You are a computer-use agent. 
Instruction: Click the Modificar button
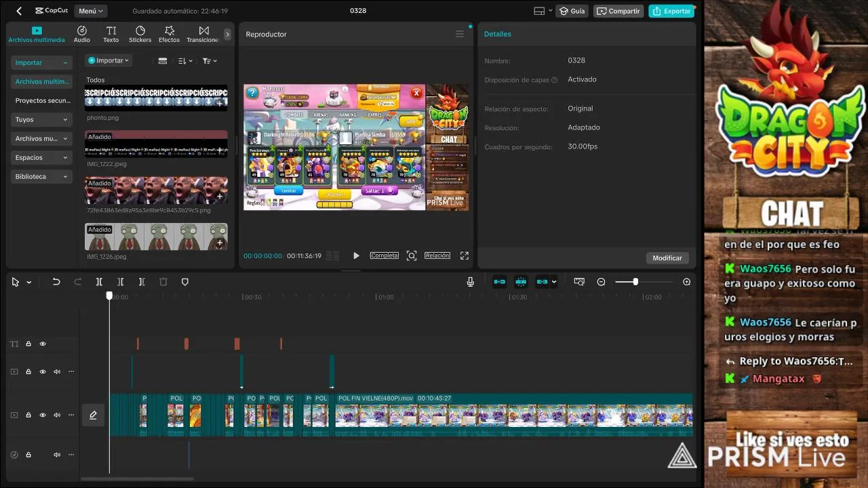pos(667,258)
